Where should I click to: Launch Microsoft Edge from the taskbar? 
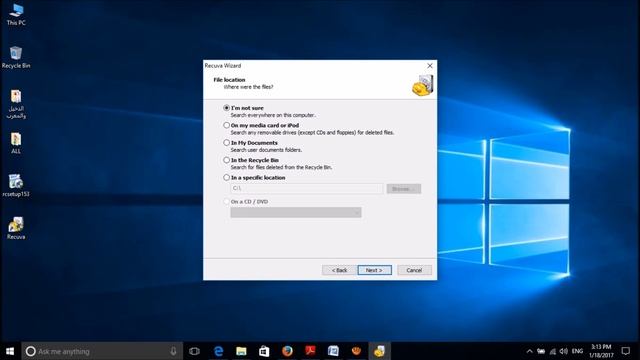point(219,351)
